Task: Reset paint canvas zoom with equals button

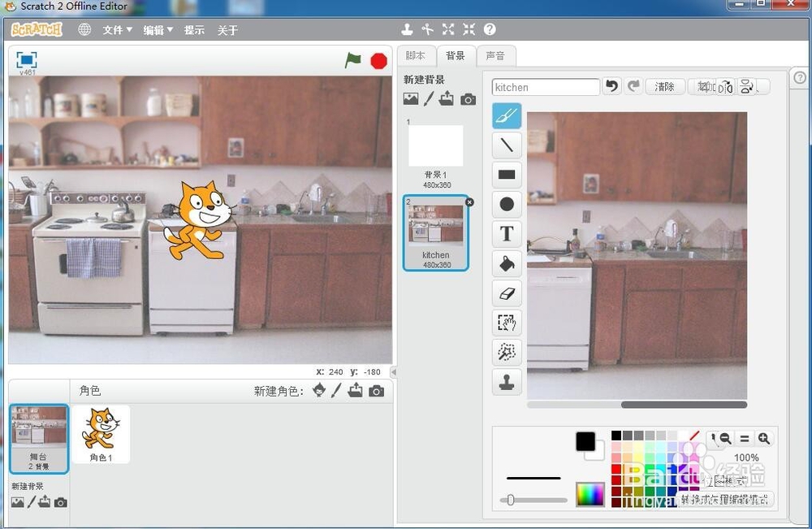Action: 744,439
